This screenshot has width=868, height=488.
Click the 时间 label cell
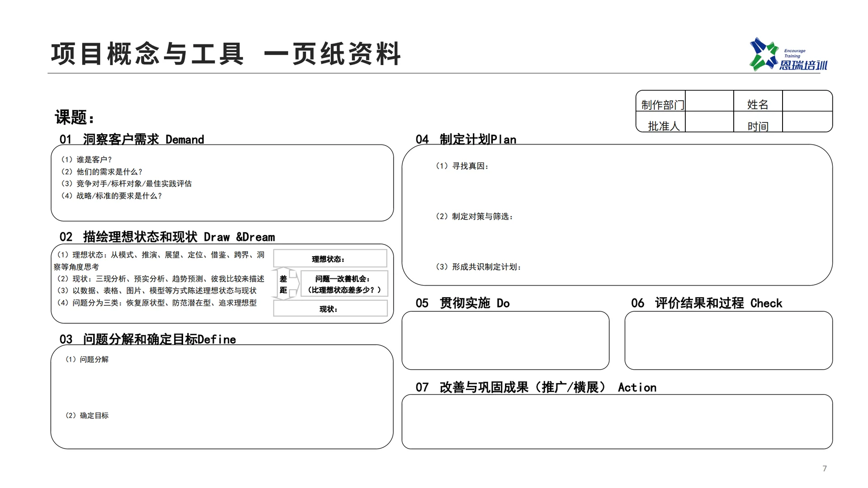tap(758, 122)
